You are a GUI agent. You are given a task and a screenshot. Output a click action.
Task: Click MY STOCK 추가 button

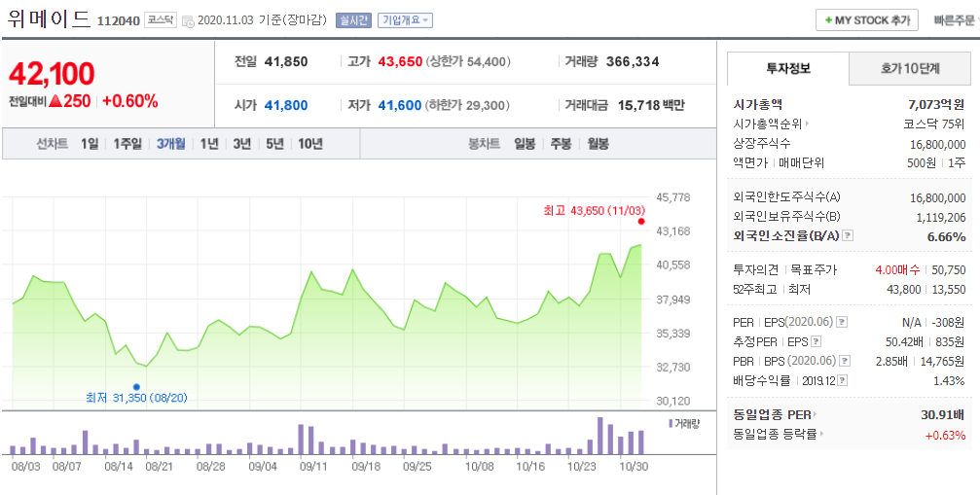click(866, 20)
